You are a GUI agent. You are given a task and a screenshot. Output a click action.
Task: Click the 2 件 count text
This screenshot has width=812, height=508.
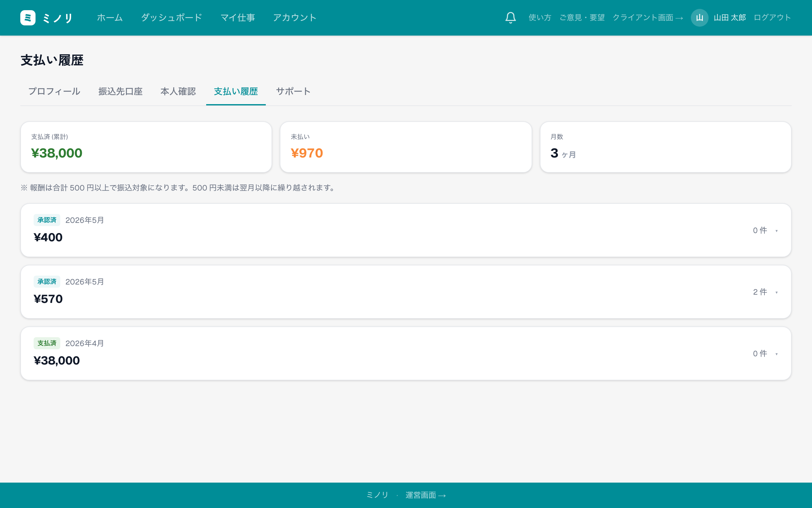click(760, 292)
